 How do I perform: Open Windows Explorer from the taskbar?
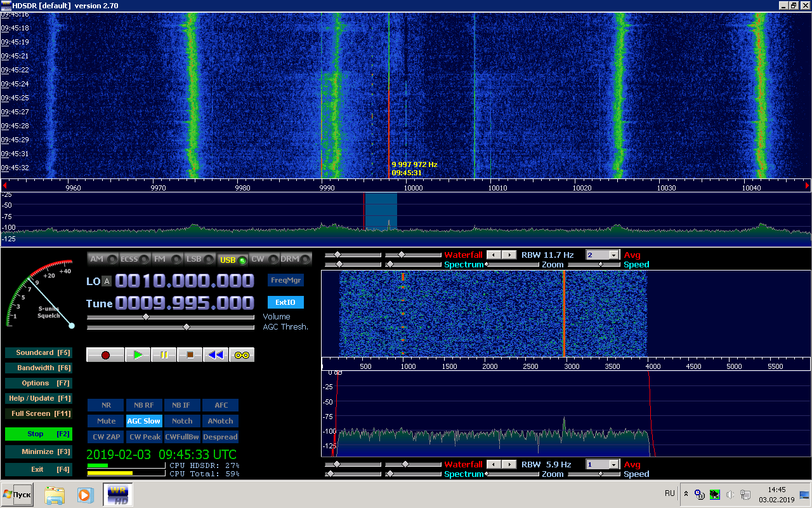point(55,495)
